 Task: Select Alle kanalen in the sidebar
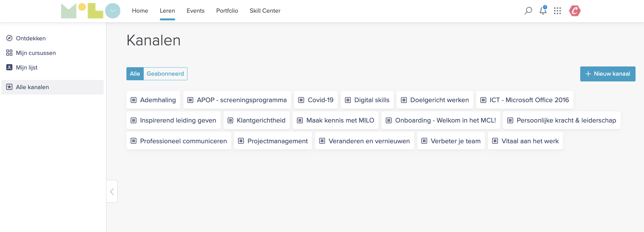point(32,87)
